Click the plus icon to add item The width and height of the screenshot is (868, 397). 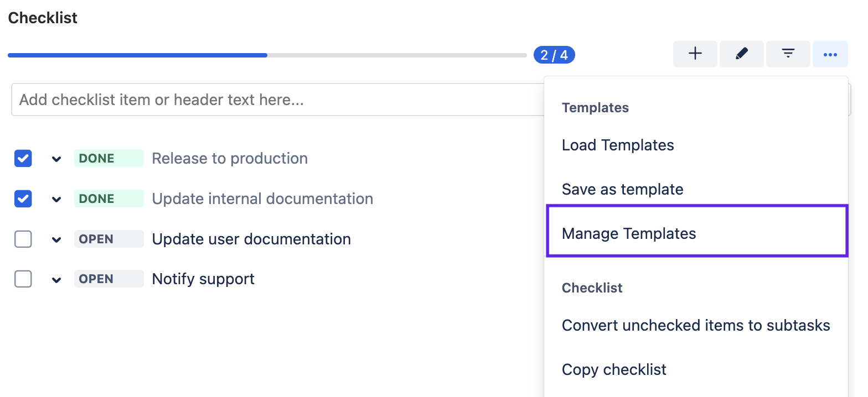coord(695,54)
